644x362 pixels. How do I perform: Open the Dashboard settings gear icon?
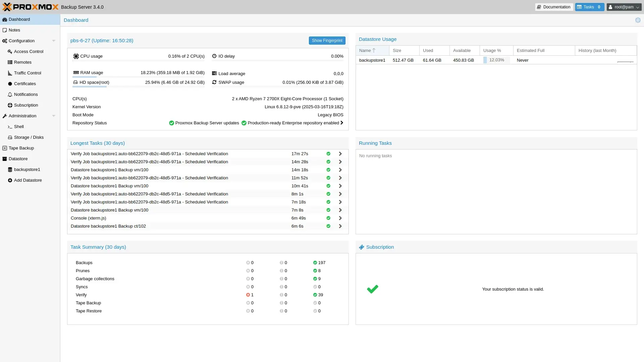click(x=638, y=20)
